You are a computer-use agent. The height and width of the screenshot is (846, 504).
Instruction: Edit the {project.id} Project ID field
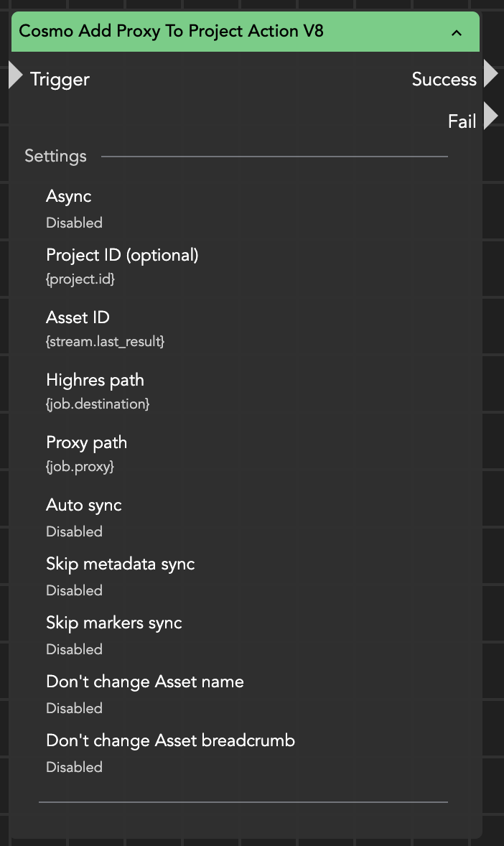click(80, 279)
